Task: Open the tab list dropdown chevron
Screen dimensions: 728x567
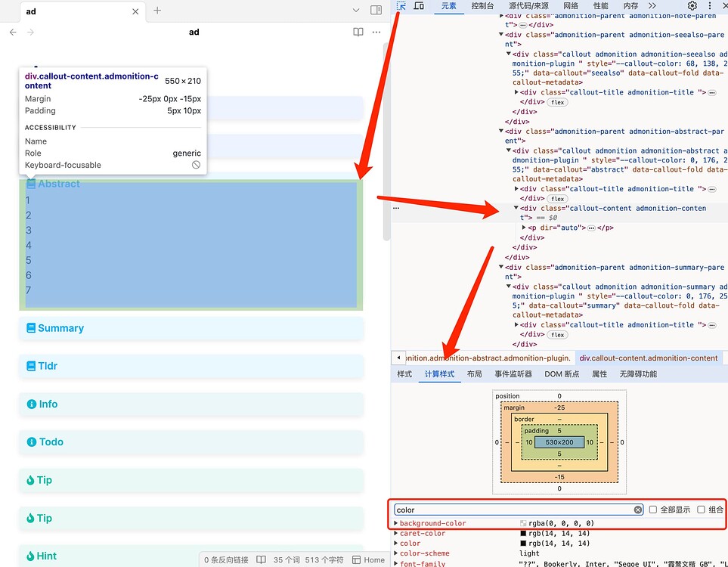Action: point(356,11)
